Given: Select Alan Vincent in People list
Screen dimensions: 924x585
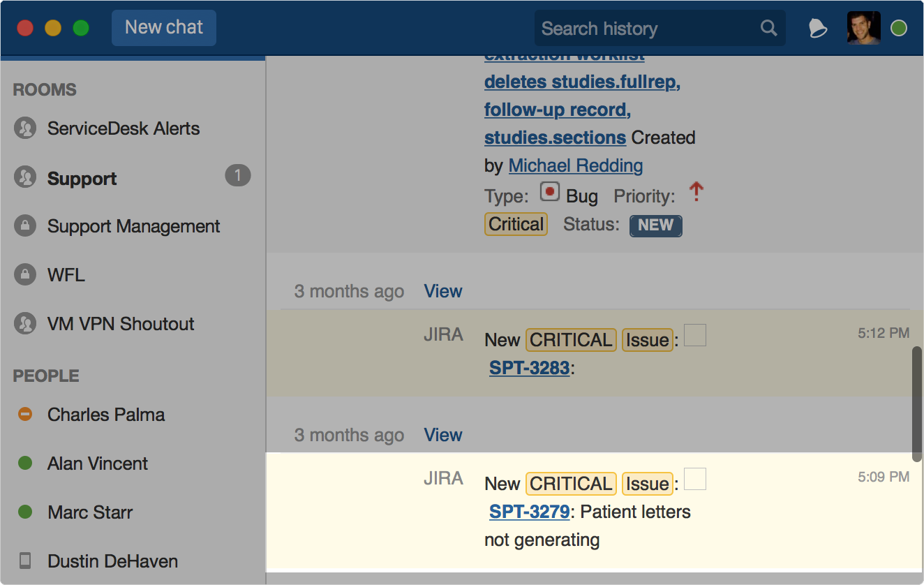Looking at the screenshot, I should click(98, 464).
